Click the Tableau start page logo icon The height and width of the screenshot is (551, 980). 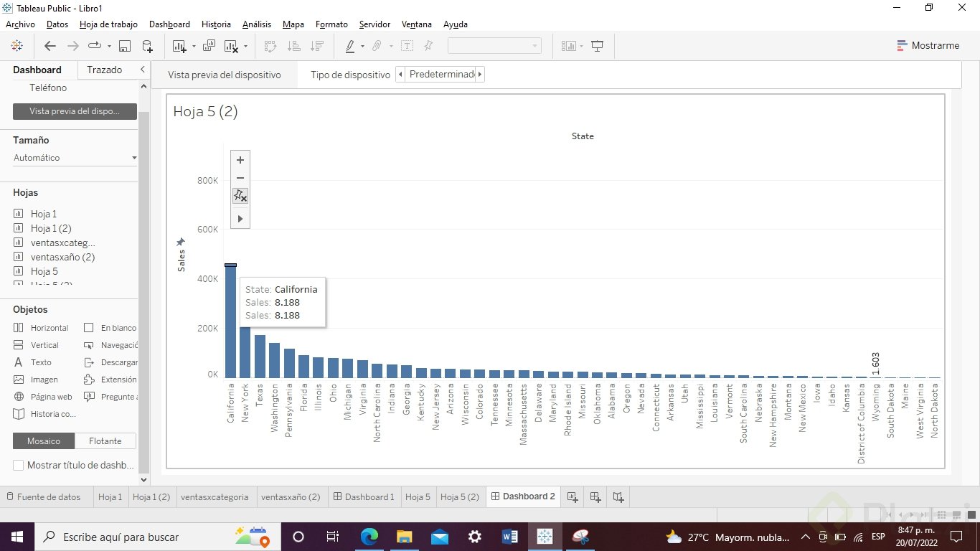coord(17,46)
